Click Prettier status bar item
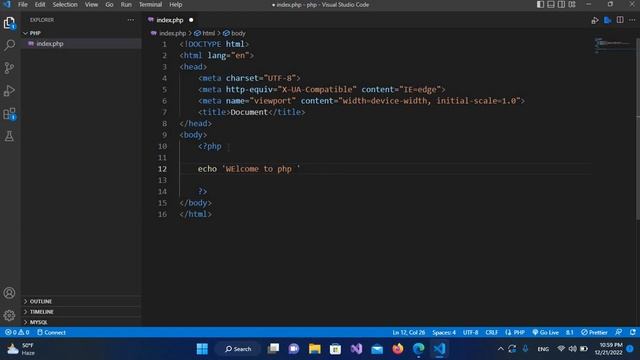This screenshot has width=640, height=360. click(594, 332)
